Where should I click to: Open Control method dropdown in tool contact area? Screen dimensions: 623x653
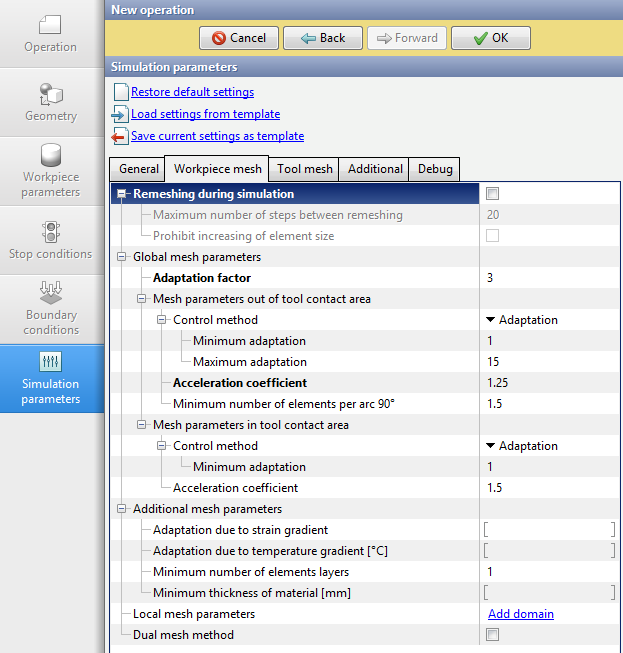click(x=522, y=446)
